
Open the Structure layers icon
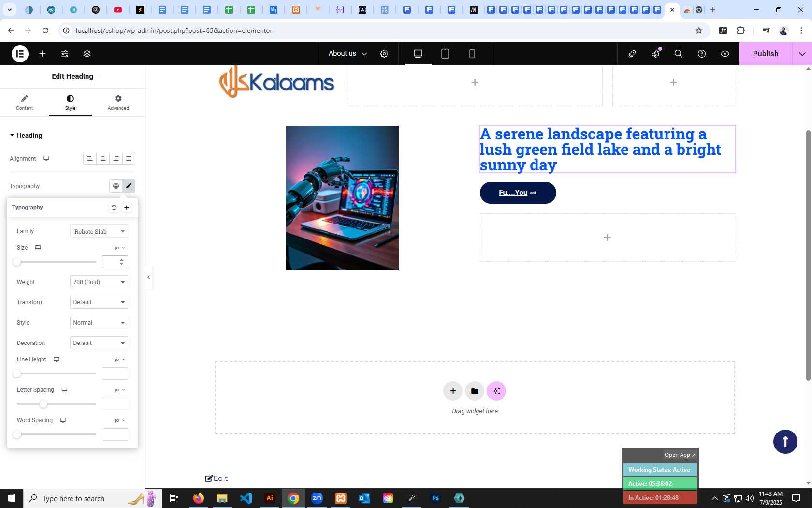(87, 54)
